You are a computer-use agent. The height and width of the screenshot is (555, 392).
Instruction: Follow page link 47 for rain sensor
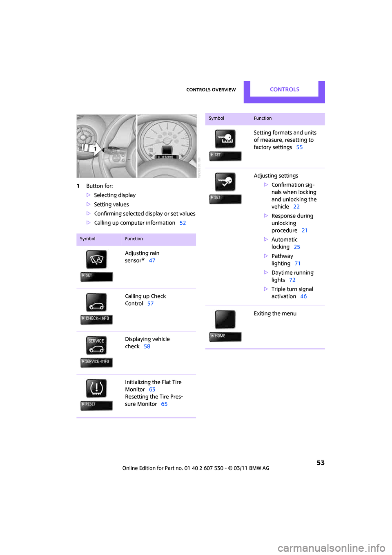pos(152,261)
